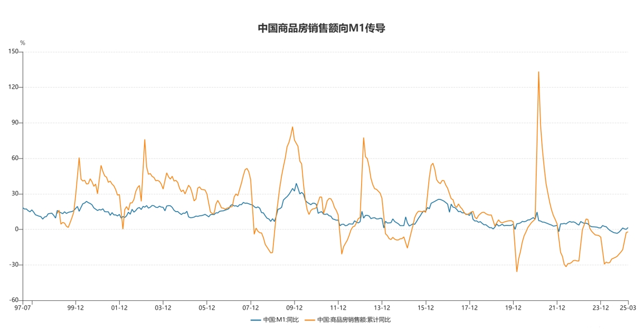Screen dimensions: 644x335
Task: Click the -60 y-axis value label
Action: [13, 300]
